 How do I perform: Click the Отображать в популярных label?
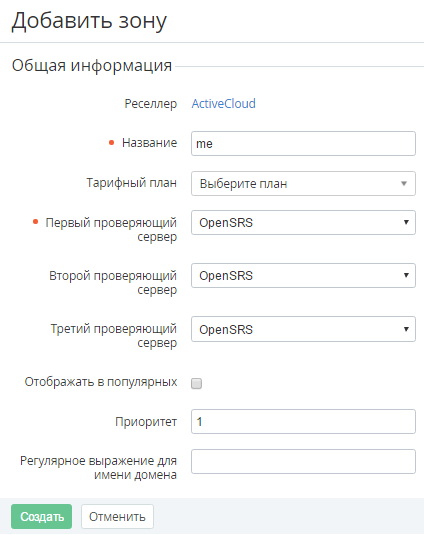tap(101, 382)
